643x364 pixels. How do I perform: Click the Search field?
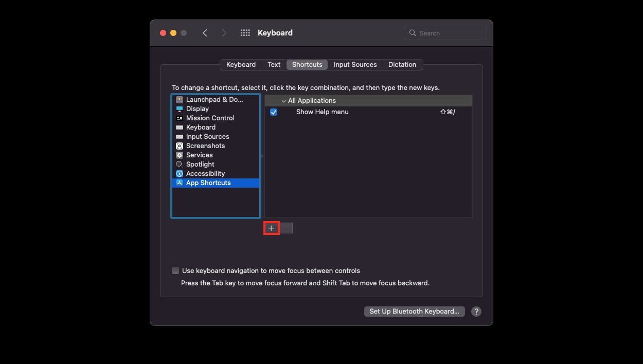pyautogui.click(x=445, y=33)
